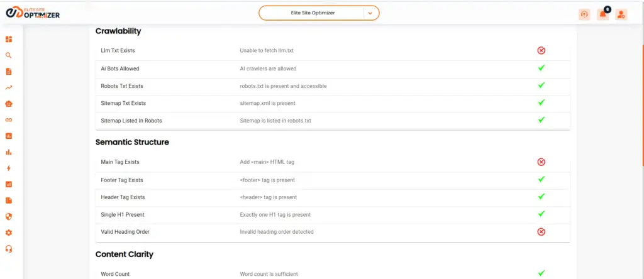The width and height of the screenshot is (644, 279).
Task: Open the robot bot icon in sidebar
Action: (x=9, y=104)
